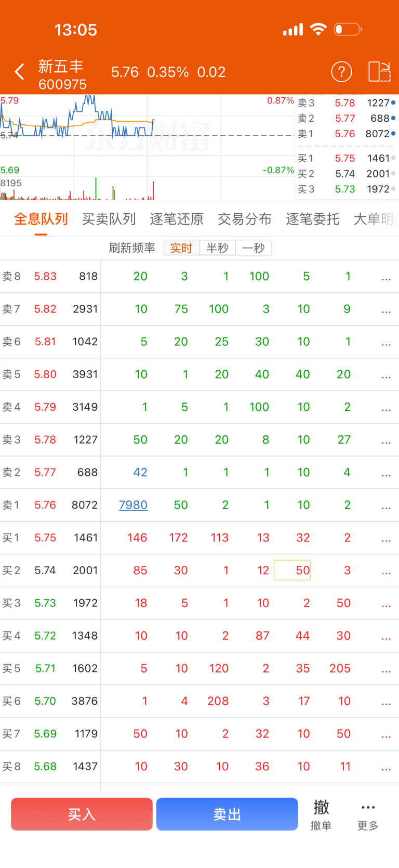The width and height of the screenshot is (399, 868).
Task: Tap the blue 卖出 sell button
Action: tap(227, 814)
